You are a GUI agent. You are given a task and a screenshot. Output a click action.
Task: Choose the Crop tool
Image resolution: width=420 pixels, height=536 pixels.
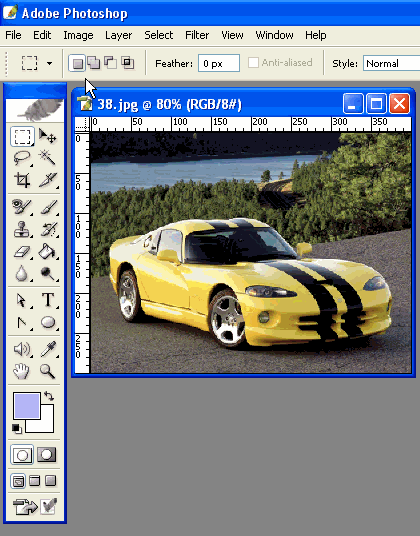pos(22,180)
